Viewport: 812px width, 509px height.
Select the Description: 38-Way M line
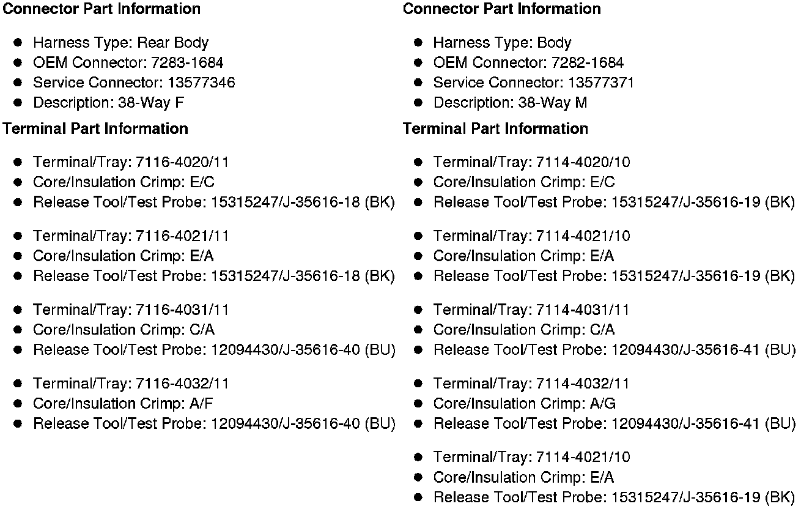(x=510, y=103)
